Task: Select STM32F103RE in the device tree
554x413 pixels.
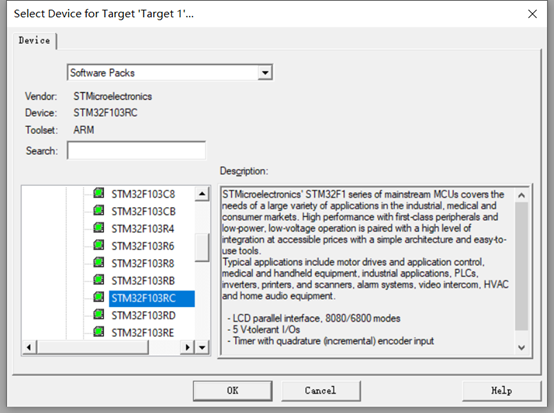Action: (x=143, y=333)
